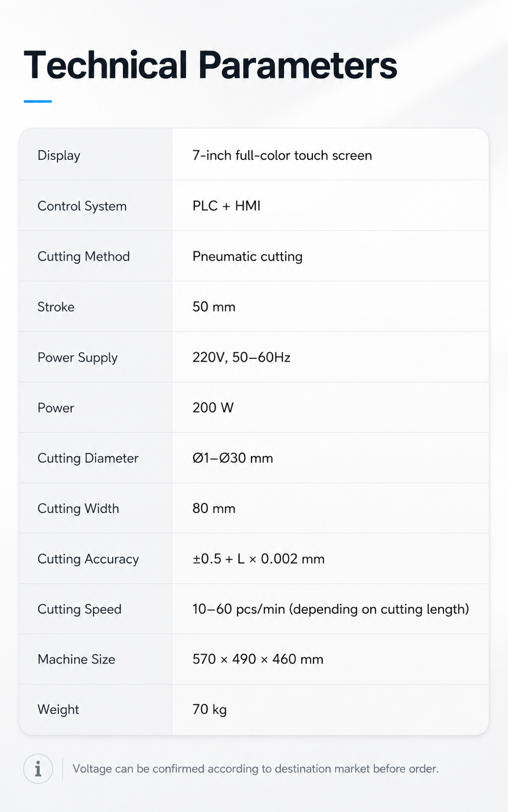Click the 80 mm cutting width value

[214, 508]
